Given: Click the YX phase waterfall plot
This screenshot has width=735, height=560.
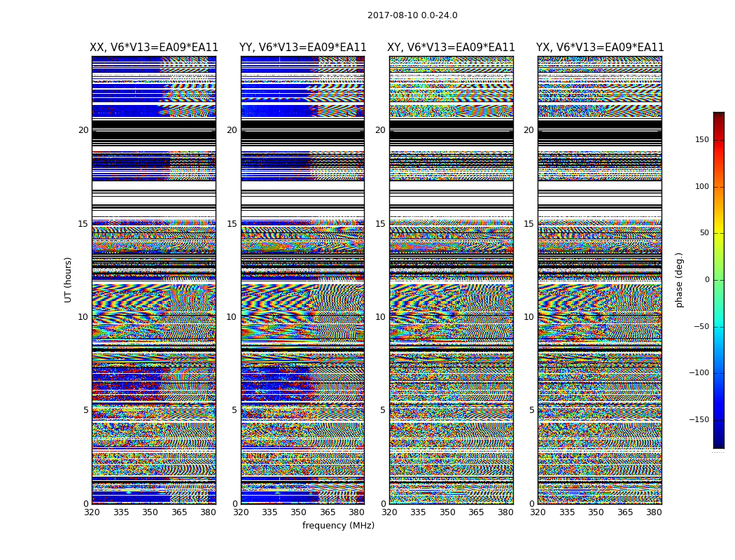Looking at the screenshot, I should coord(600,280).
